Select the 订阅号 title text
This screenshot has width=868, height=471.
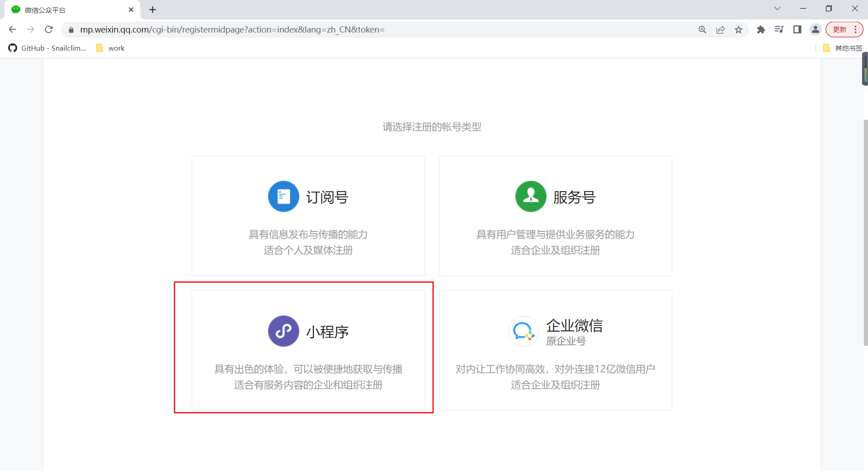coord(327,197)
